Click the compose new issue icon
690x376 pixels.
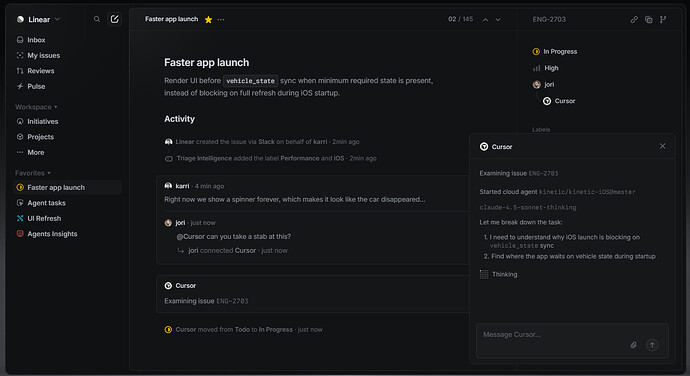pos(114,19)
